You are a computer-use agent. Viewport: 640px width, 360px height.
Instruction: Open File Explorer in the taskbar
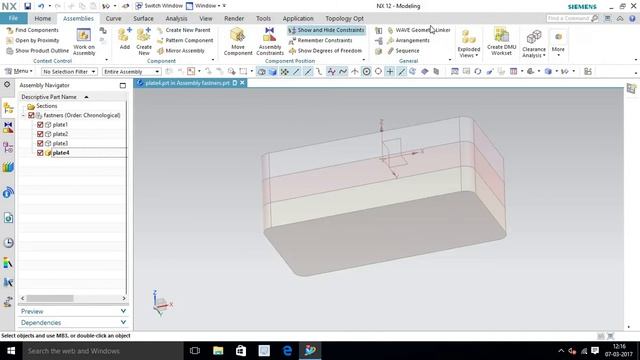click(x=218, y=351)
